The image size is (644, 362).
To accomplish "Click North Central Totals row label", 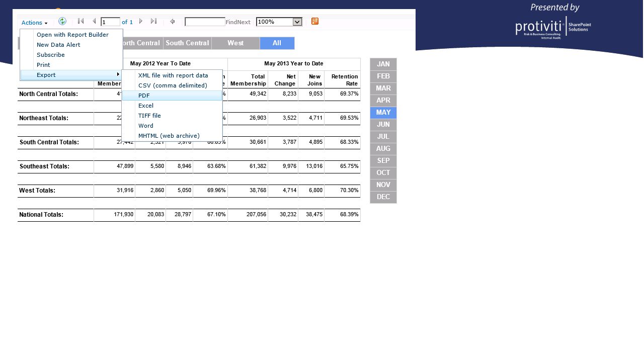I will click(x=48, y=94).
